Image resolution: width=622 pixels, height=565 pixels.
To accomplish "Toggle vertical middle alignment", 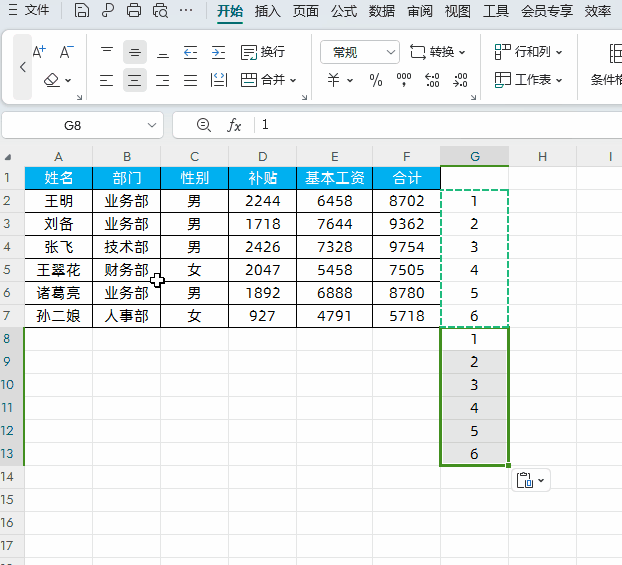I will click(135, 52).
